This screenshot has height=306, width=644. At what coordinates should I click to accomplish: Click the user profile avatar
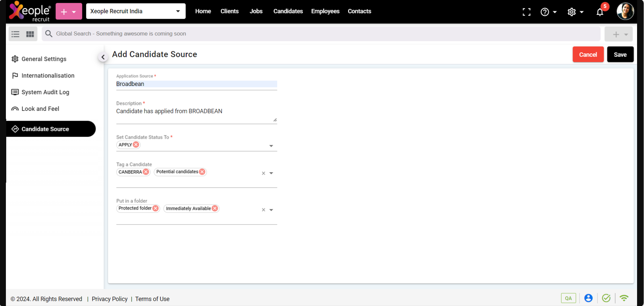point(625,11)
